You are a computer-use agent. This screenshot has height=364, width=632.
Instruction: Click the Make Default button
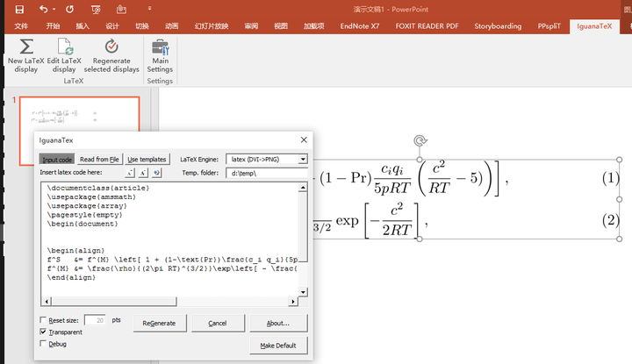point(278,346)
